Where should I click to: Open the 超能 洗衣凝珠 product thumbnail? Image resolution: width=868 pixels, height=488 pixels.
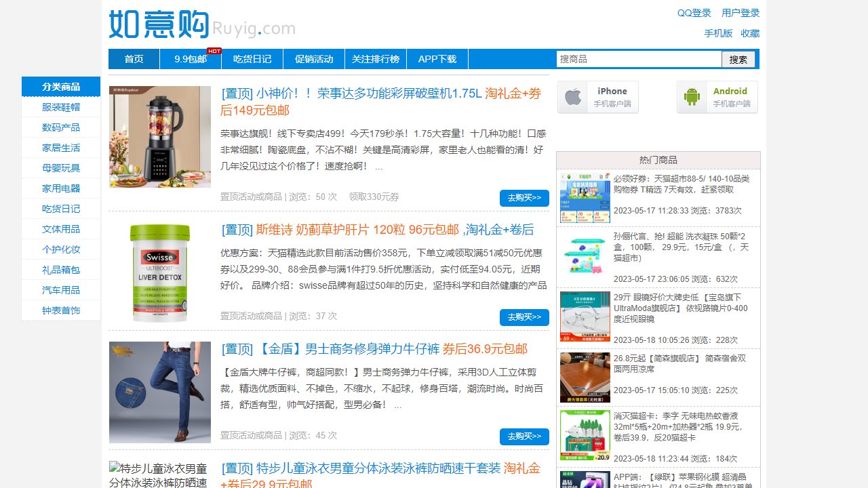pyautogui.click(x=585, y=256)
